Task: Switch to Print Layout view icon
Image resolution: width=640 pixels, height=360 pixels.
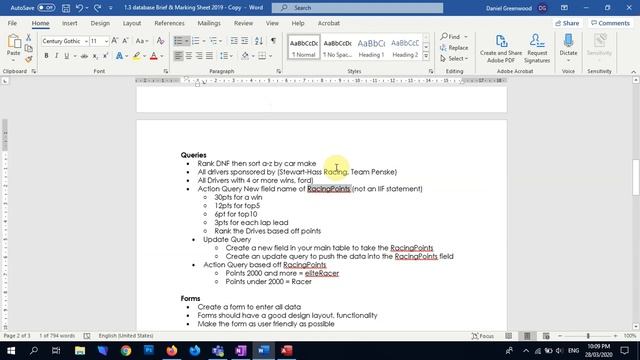Action: [527, 336]
